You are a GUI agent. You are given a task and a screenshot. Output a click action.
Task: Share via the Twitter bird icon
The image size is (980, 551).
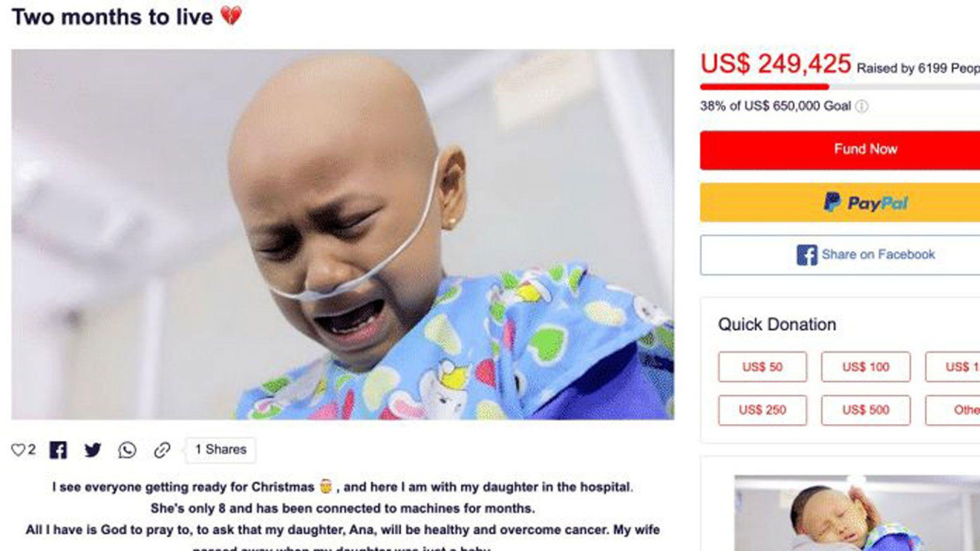click(93, 450)
